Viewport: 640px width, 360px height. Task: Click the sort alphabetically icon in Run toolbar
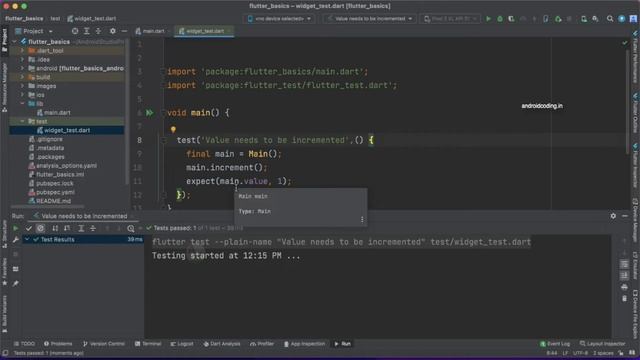55,228
